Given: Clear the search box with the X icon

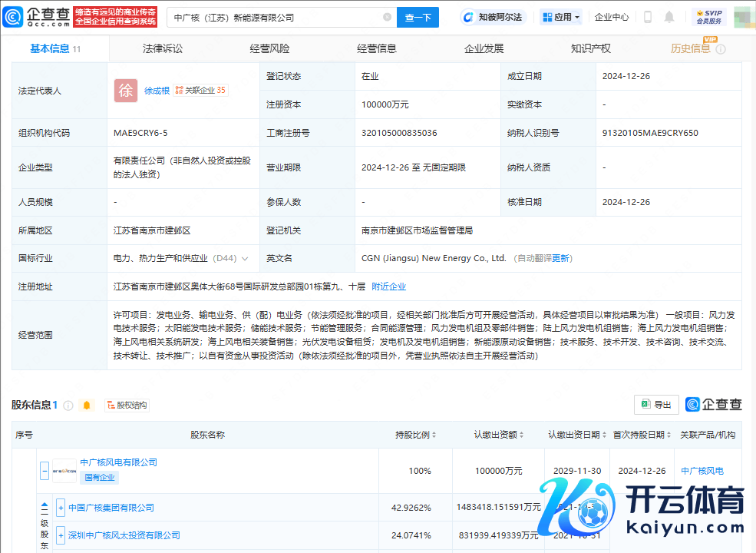Looking at the screenshot, I should pos(387,17).
